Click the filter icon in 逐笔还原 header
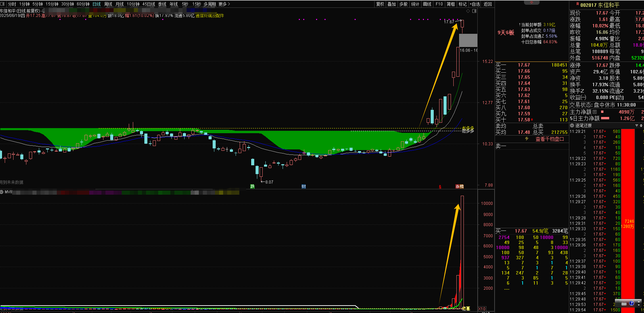Image resolution: width=644 pixels, height=313 pixels. tap(637, 125)
